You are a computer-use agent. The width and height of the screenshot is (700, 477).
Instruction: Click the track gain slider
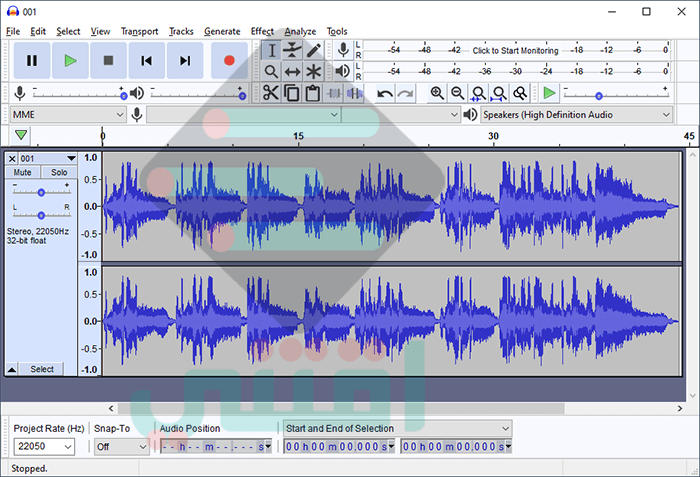point(41,192)
